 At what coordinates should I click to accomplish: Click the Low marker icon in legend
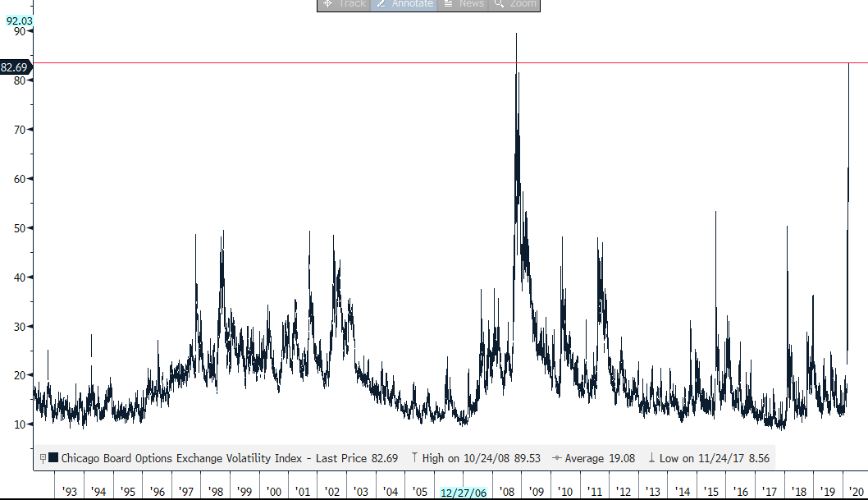coord(652,458)
